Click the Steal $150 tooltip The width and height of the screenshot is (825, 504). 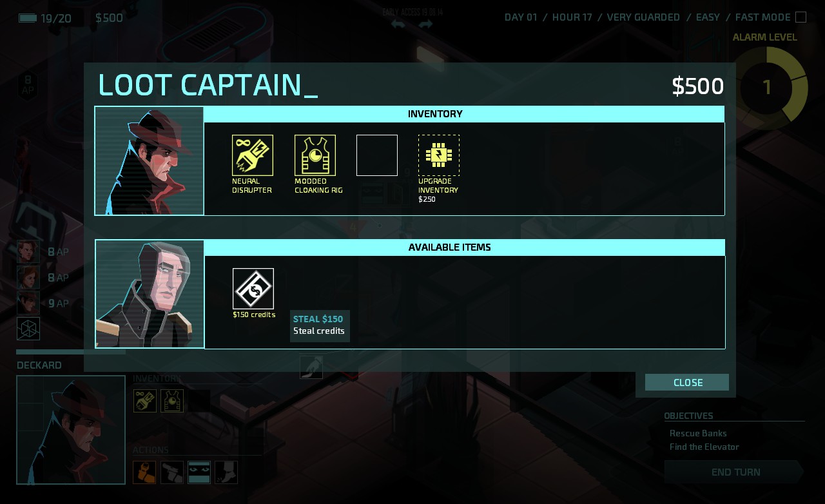320,325
